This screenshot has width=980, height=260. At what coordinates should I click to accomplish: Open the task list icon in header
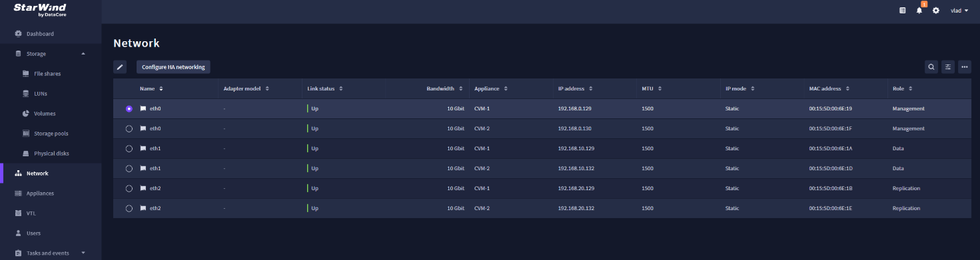(x=903, y=11)
